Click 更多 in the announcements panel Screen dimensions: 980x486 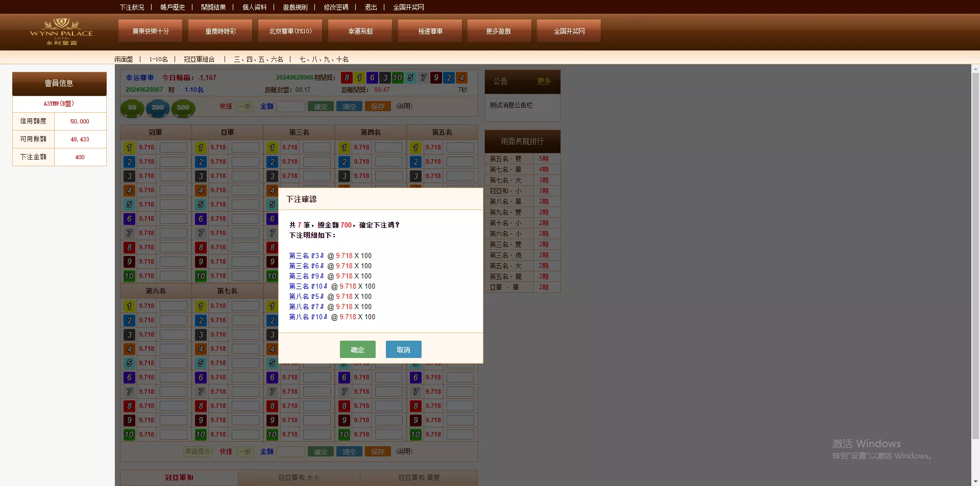(544, 82)
